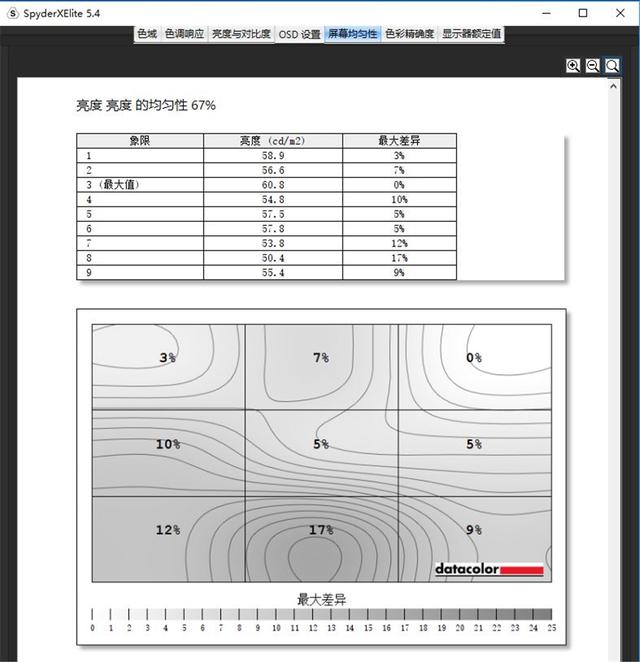Click the lightest swatch at 0 on legend
Viewport: 640px width, 662px height.
tap(101, 614)
